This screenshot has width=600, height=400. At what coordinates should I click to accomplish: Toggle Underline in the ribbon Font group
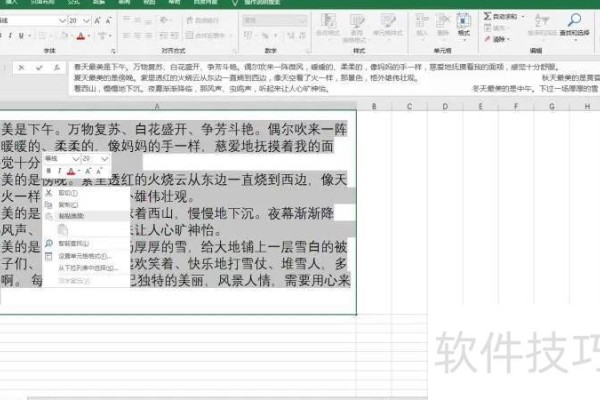click(x=21, y=36)
